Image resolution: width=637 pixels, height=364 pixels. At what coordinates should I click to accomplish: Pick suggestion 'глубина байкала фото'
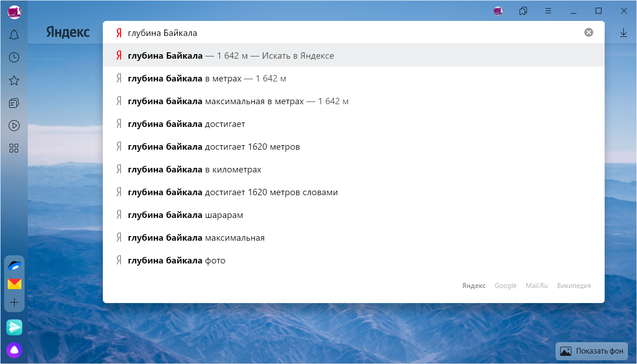click(354, 260)
